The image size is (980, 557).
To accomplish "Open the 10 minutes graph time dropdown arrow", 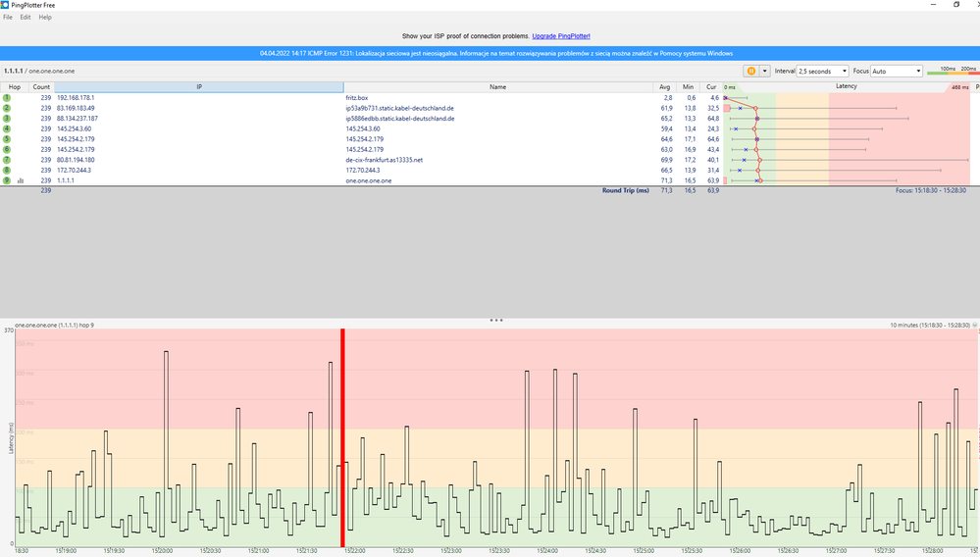I will (974, 326).
